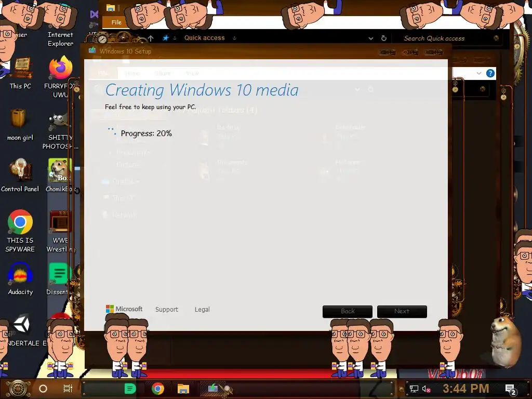Open the 3:44 PM clock flyout
The height and width of the screenshot is (399, 532).
pos(465,389)
